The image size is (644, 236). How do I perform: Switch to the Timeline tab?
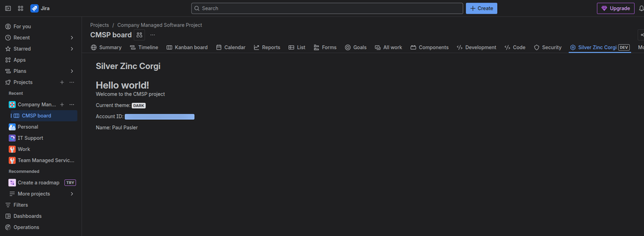click(x=144, y=47)
